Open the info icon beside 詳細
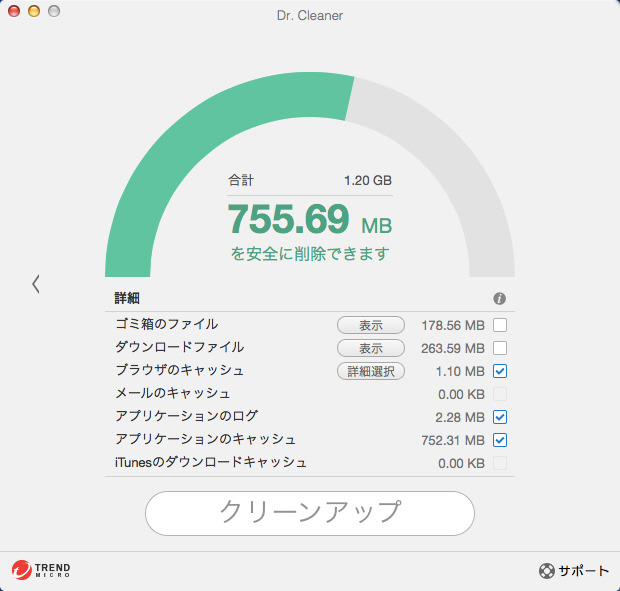Viewport: 620px width, 591px height. pos(499,298)
